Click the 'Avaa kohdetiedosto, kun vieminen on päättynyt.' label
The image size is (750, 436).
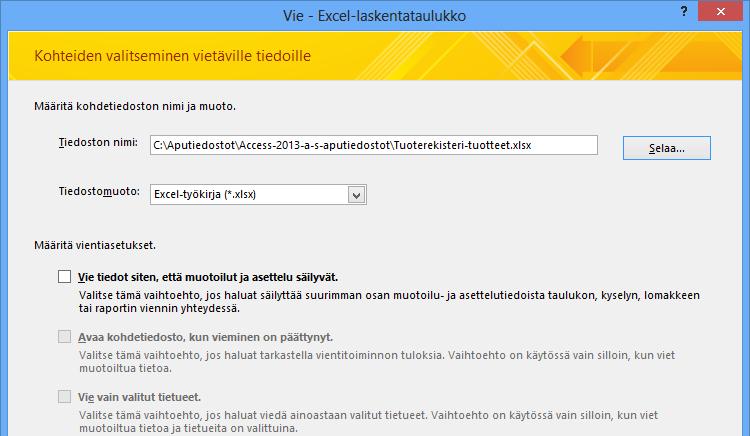pos(206,337)
